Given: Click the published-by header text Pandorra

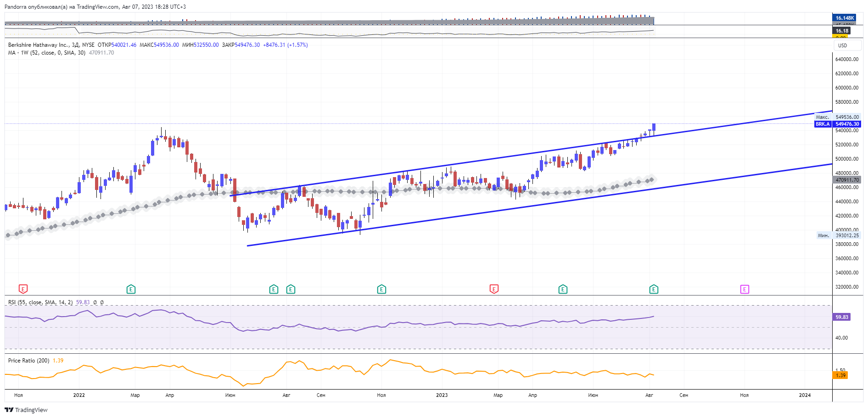Looking at the screenshot, I should [x=16, y=7].
